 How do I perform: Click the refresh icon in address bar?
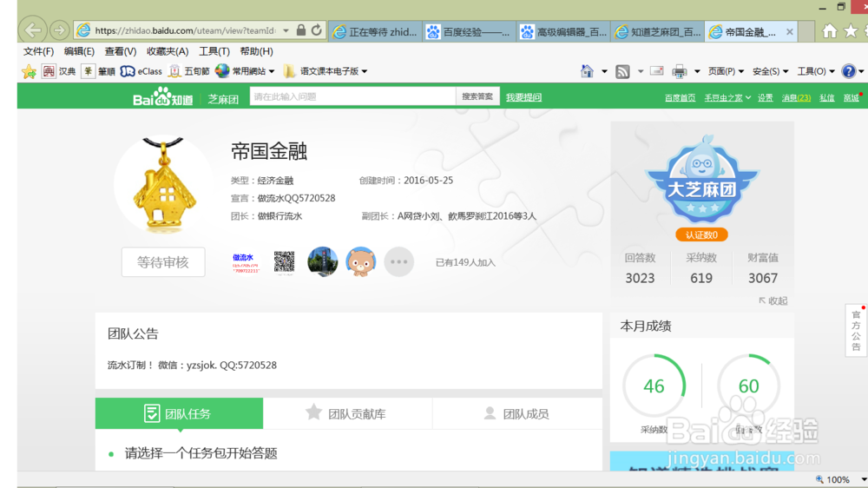[317, 30]
